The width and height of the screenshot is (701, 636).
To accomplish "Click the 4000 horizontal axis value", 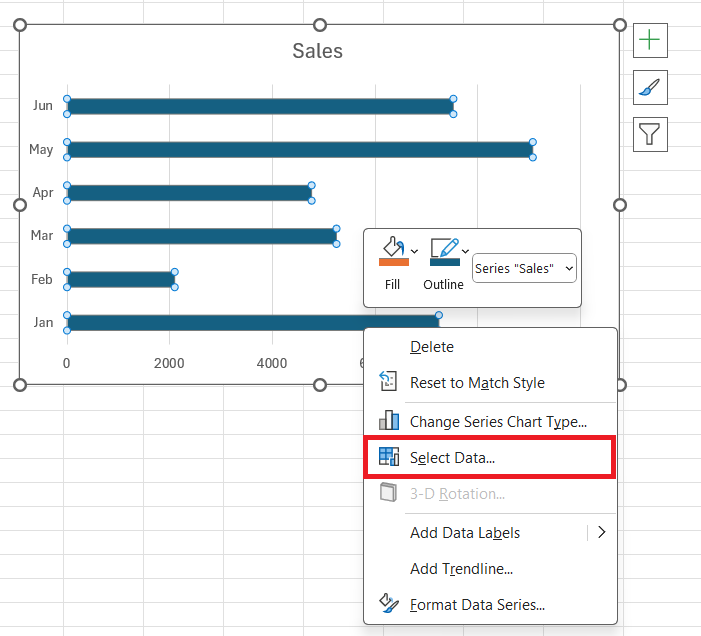I will click(272, 363).
